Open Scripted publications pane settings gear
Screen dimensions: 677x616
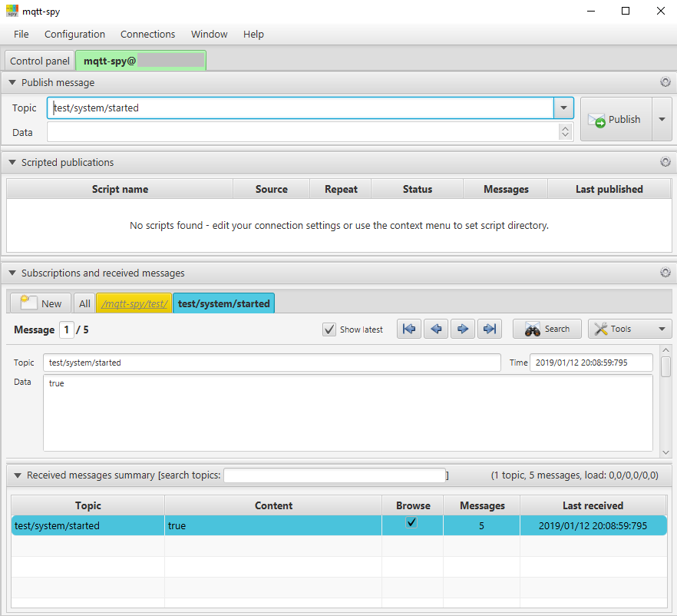pyautogui.click(x=665, y=161)
